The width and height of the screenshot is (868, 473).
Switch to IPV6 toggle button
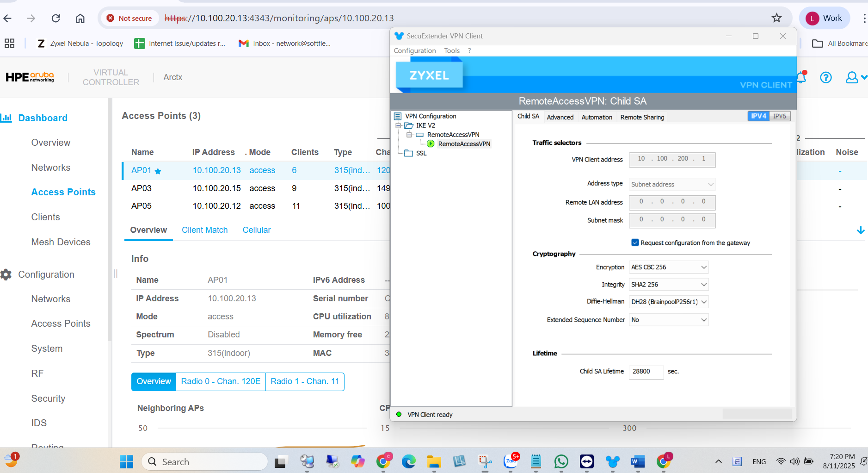click(779, 116)
